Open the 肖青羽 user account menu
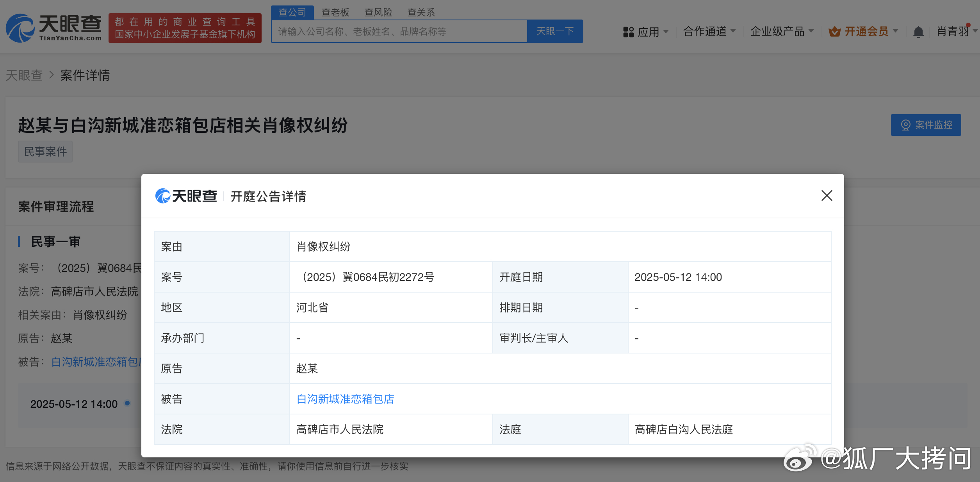This screenshot has height=482, width=980. (956, 31)
